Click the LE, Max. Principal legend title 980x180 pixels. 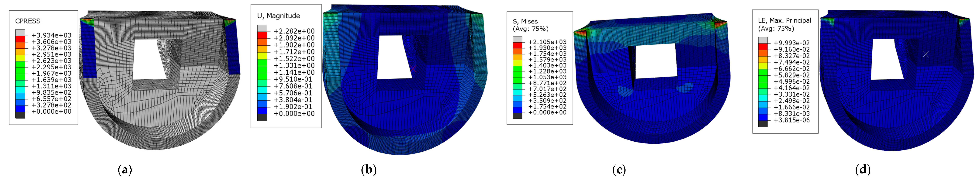[x=785, y=20]
